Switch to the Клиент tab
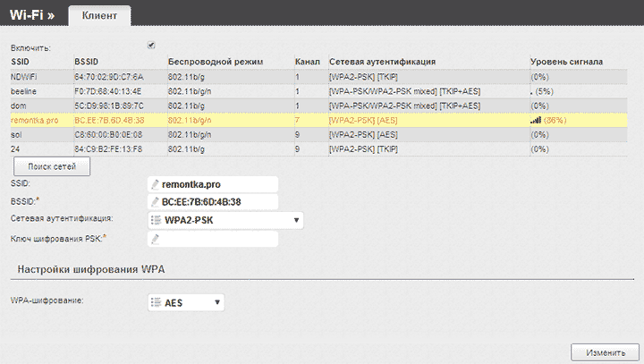Screen dimensions: 644x364 click(99, 16)
